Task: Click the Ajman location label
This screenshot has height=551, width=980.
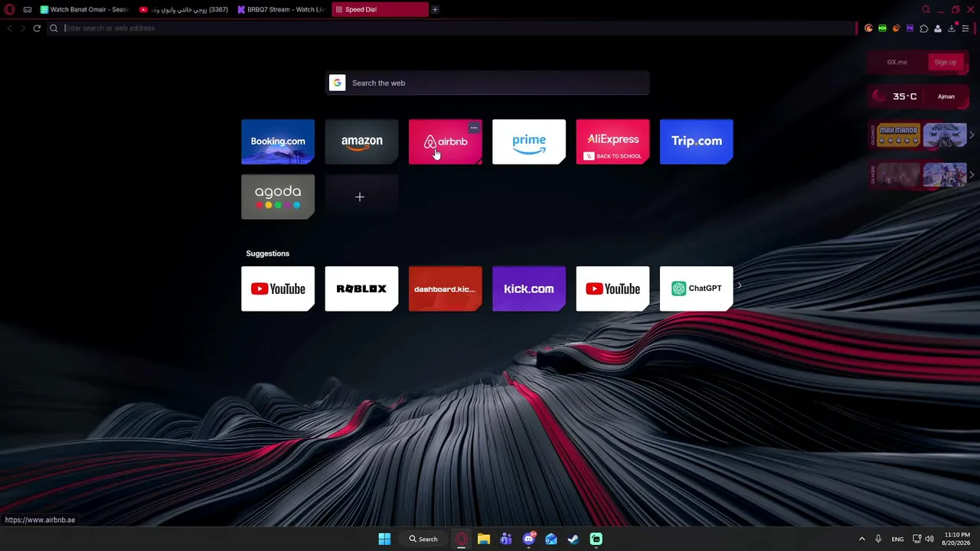Action: (946, 96)
